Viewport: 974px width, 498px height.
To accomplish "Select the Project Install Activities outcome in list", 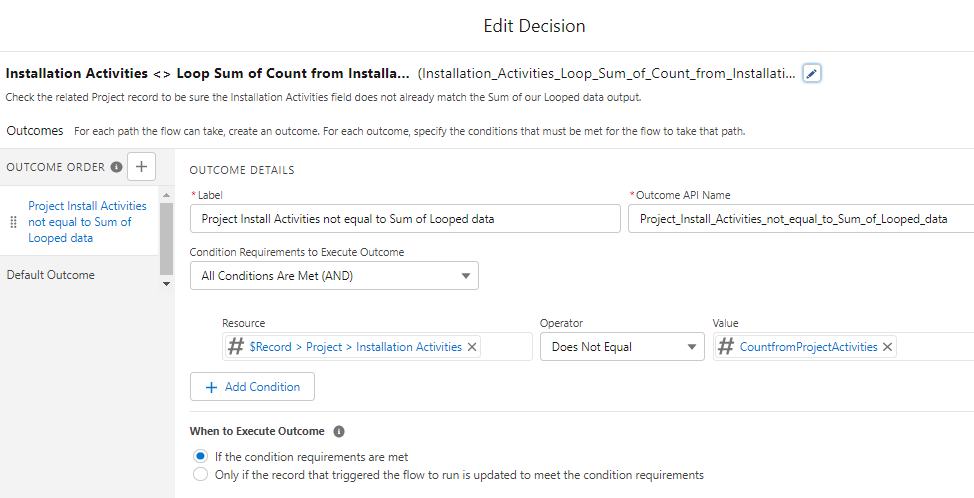I will click(87, 222).
